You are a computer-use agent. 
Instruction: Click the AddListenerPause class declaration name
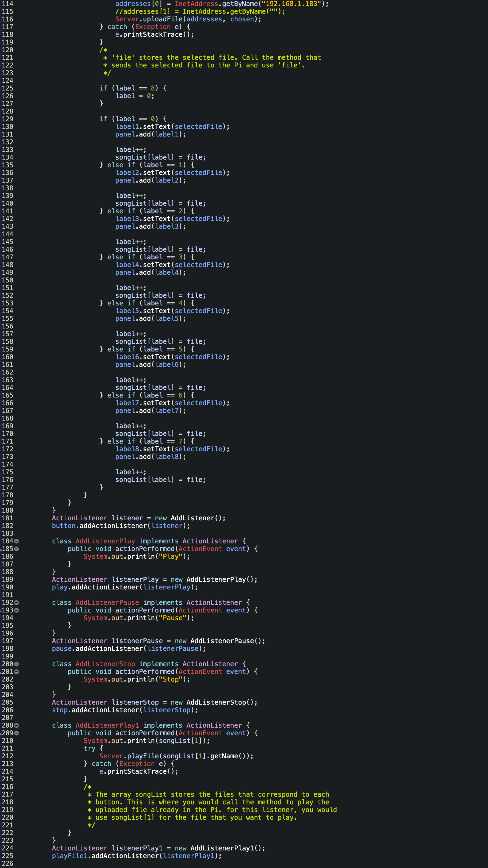click(107, 603)
